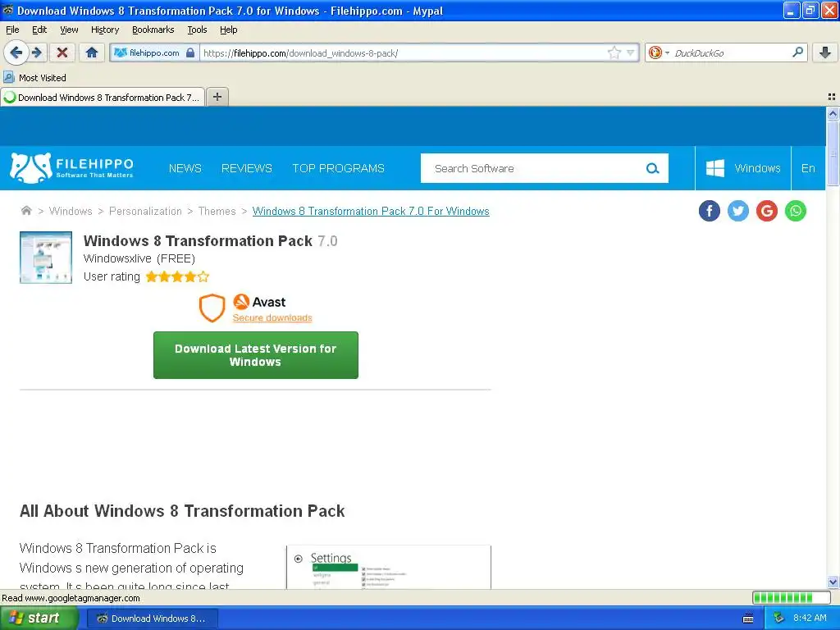Image resolution: width=840 pixels, height=630 pixels.
Task: Open the Windows platform selector
Action: tap(743, 168)
